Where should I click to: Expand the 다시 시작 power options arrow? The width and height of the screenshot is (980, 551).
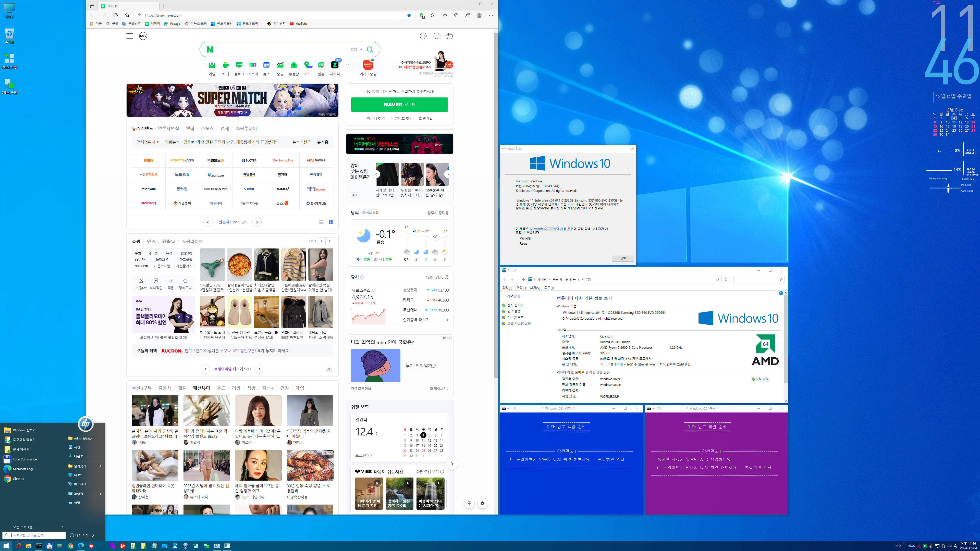click(x=93, y=535)
